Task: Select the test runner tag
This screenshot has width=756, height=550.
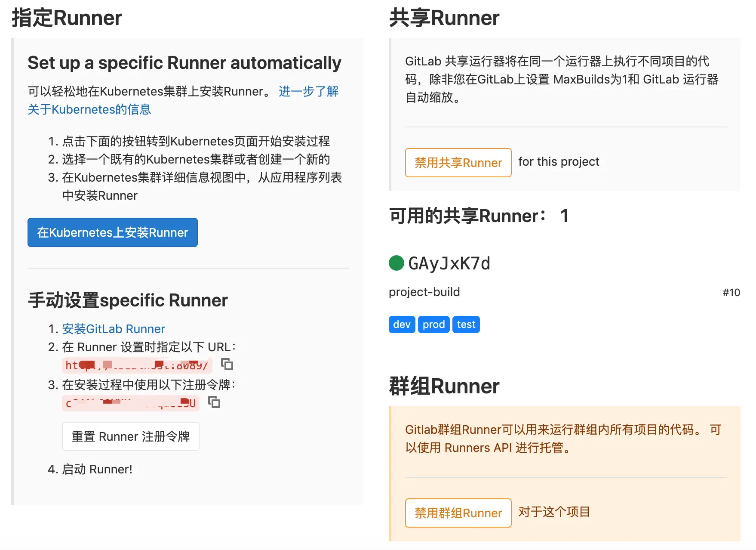Action: [x=466, y=324]
